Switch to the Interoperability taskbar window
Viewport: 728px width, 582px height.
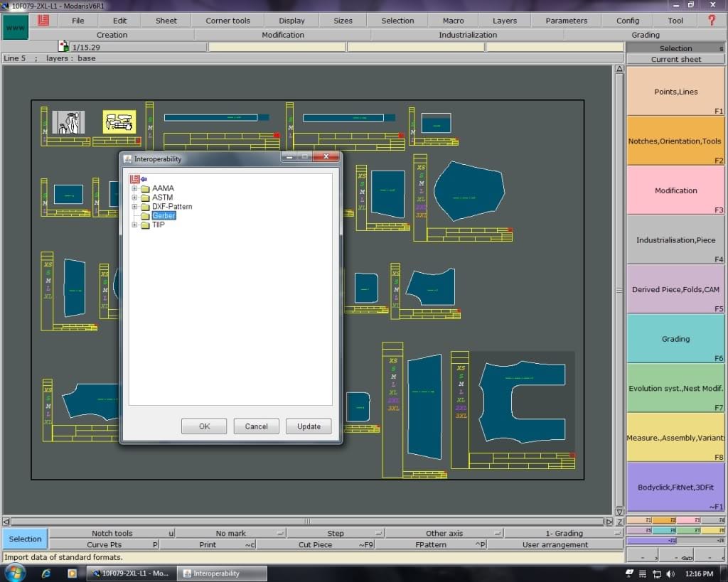pyautogui.click(x=222, y=573)
